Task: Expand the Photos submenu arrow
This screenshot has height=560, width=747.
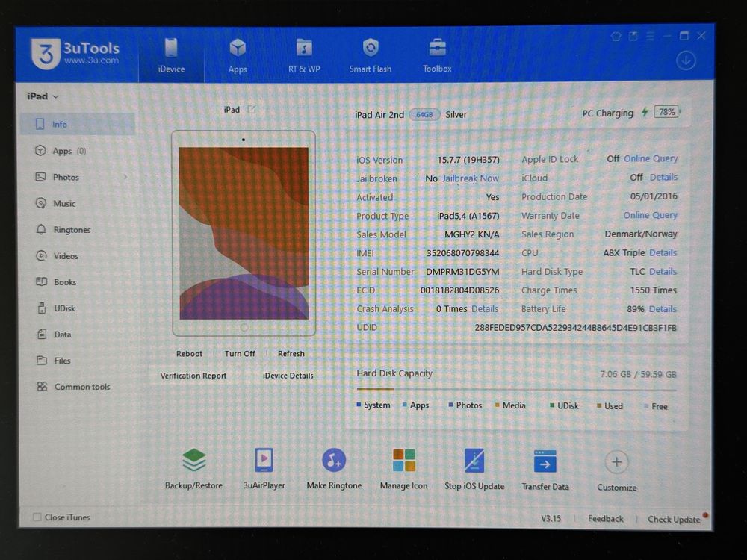Action: click(125, 177)
